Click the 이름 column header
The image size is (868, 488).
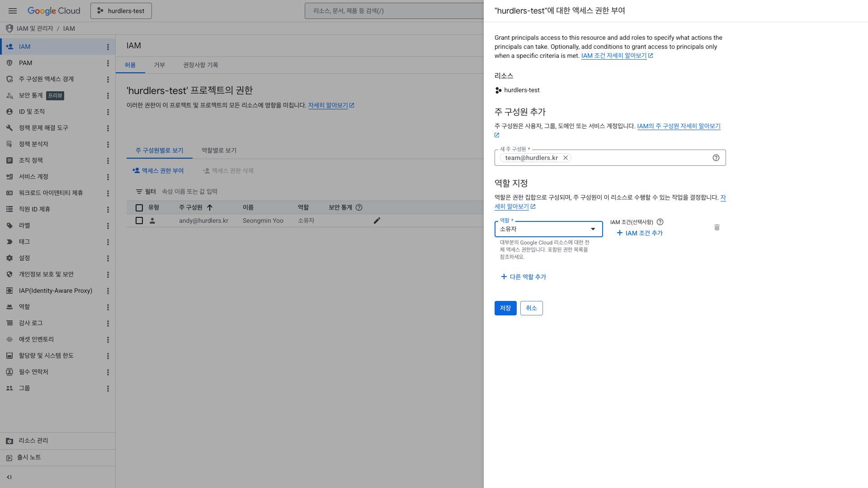pyautogui.click(x=248, y=207)
